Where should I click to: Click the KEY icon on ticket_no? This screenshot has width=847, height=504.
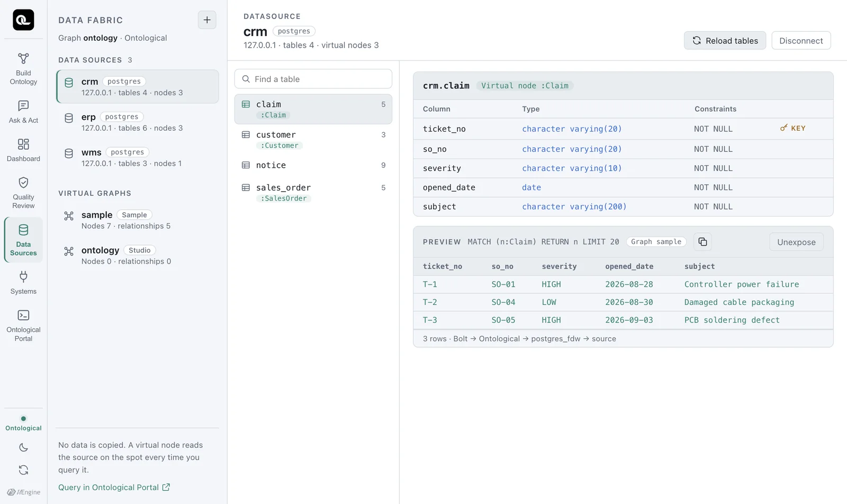[x=783, y=128]
